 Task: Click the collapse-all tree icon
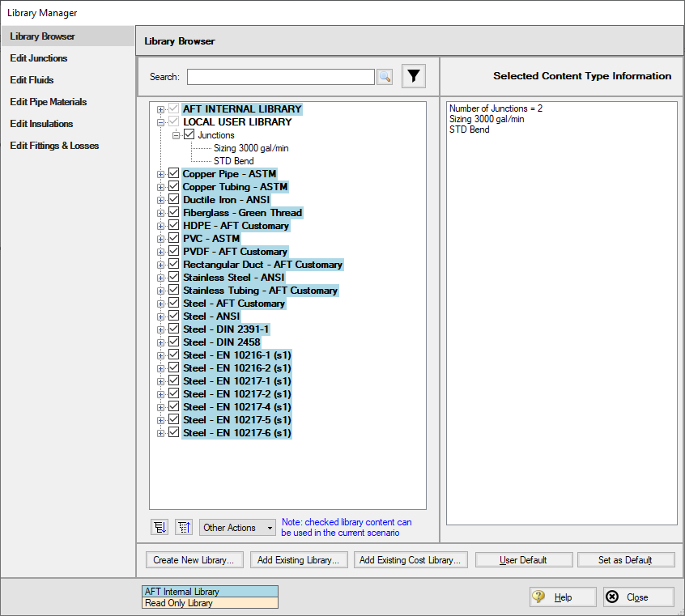point(184,527)
